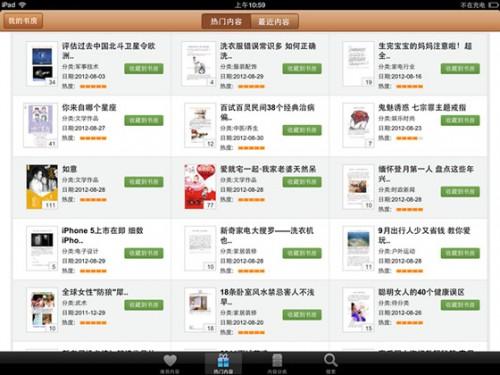Select the gift box 热门内容 tab icon
500x375 pixels.
coord(223,363)
